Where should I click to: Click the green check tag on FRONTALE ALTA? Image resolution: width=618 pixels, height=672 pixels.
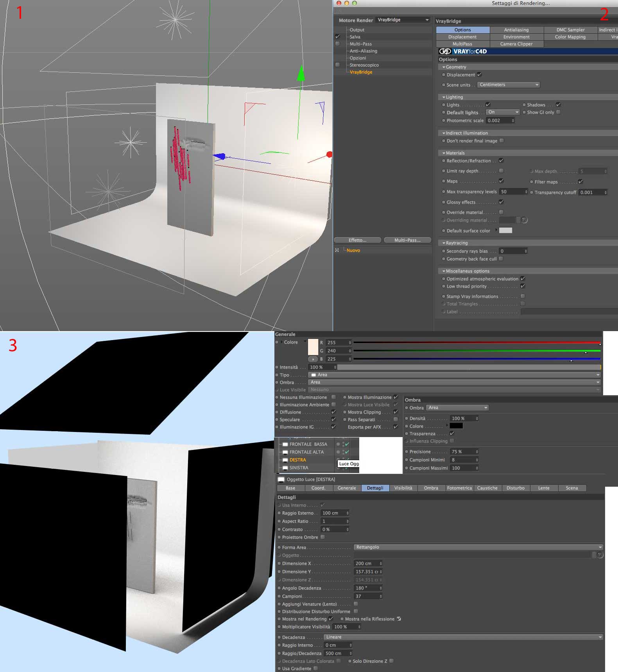click(347, 452)
